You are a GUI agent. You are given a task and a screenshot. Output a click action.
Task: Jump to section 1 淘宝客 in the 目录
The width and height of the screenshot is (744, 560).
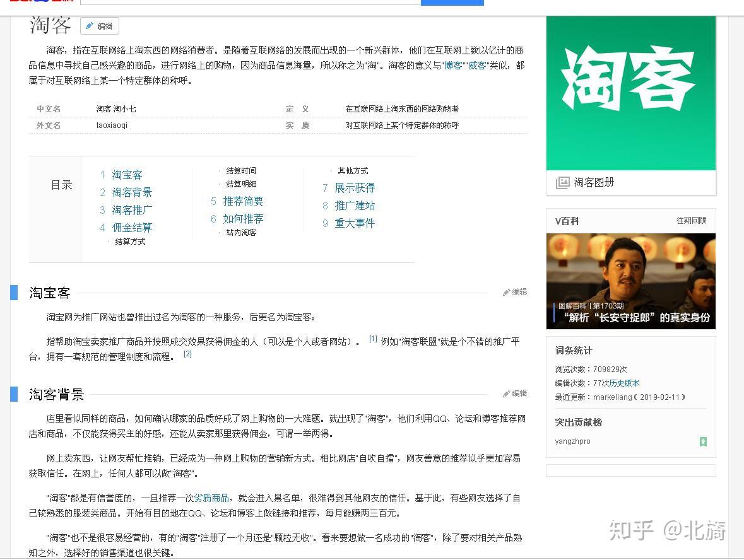pos(127,175)
